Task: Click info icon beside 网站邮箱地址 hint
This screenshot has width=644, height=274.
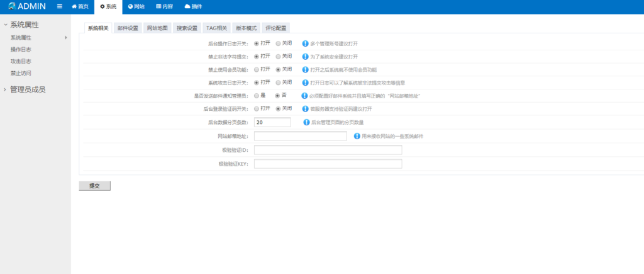Action: coord(357,136)
